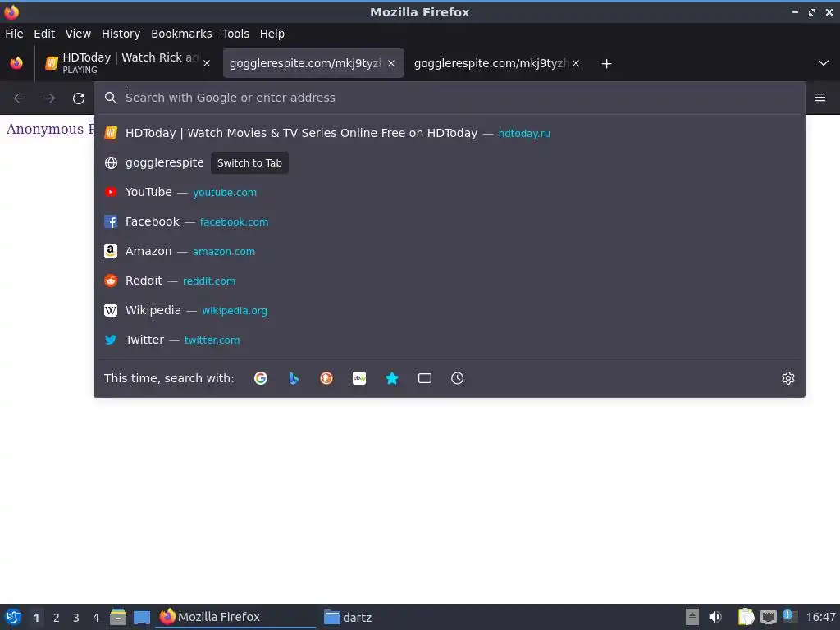Viewport: 840px width, 630px height.
Task: Click the Twitter bird favicon
Action: coord(111,340)
